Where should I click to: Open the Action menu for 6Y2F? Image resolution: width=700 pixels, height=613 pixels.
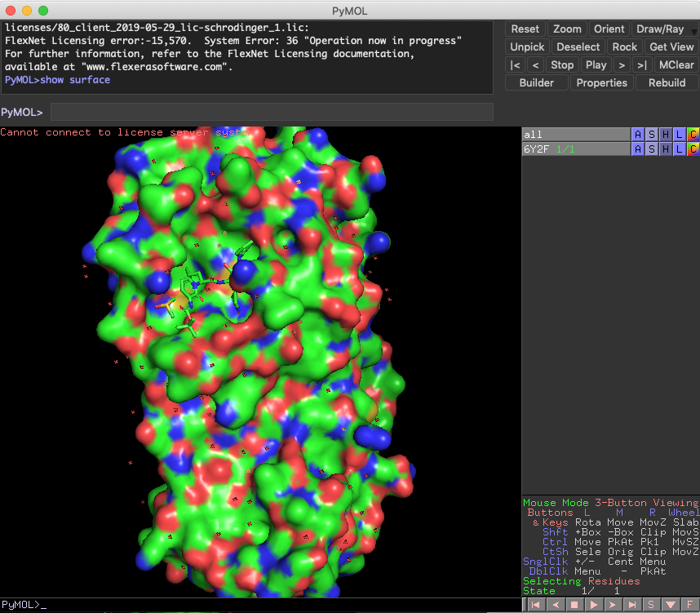pos(638,149)
